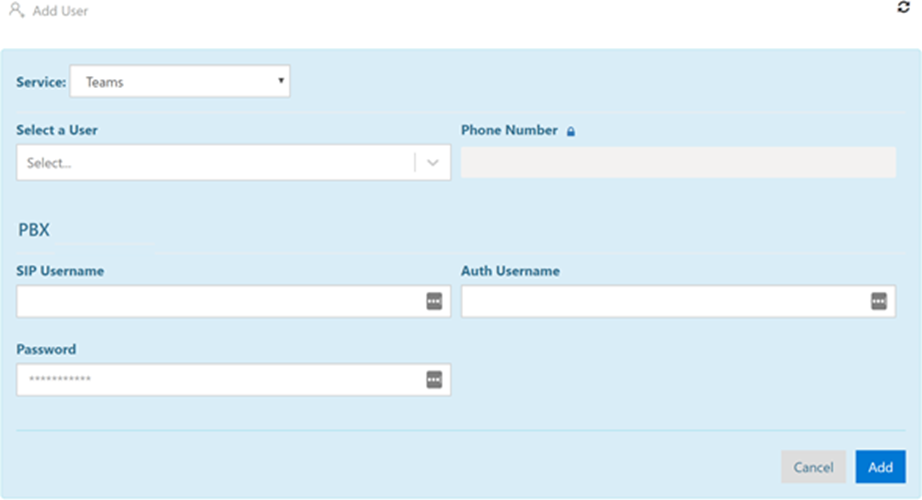Click the locked Phone Number field

tap(678, 162)
